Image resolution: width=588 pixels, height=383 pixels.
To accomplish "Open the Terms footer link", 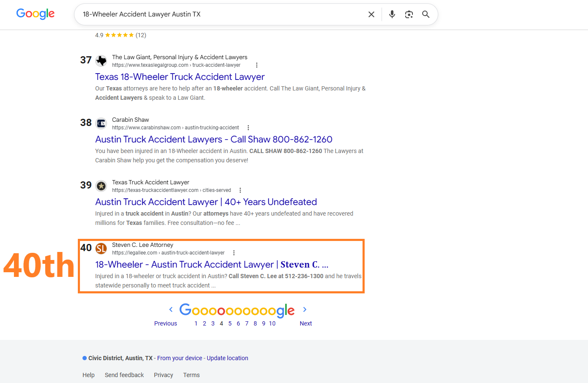I will coord(191,375).
